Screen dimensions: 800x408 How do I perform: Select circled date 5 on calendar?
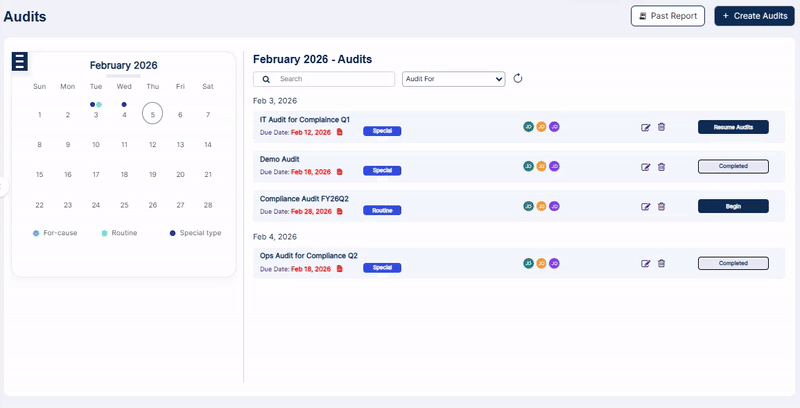coord(153,114)
